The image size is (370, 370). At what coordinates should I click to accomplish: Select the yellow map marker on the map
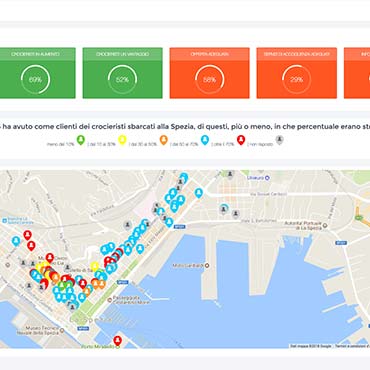click(95, 267)
